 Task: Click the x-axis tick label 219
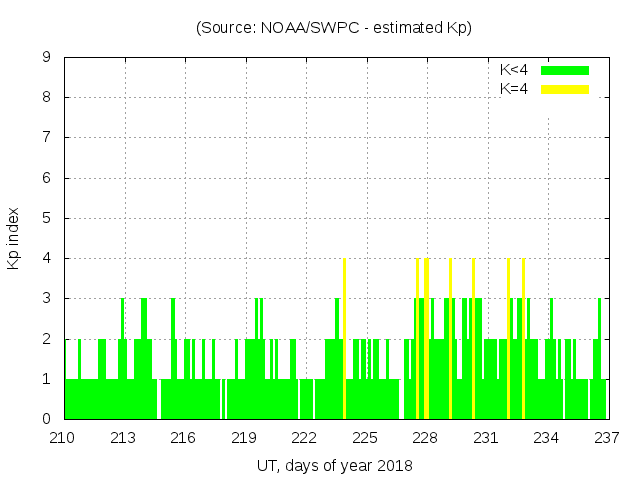click(x=245, y=438)
